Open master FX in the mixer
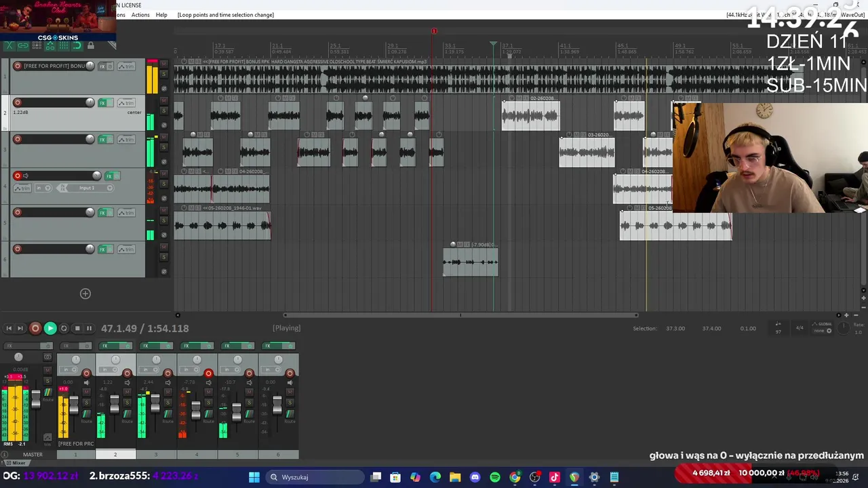Image resolution: width=868 pixels, height=488 pixels. tap(23, 346)
